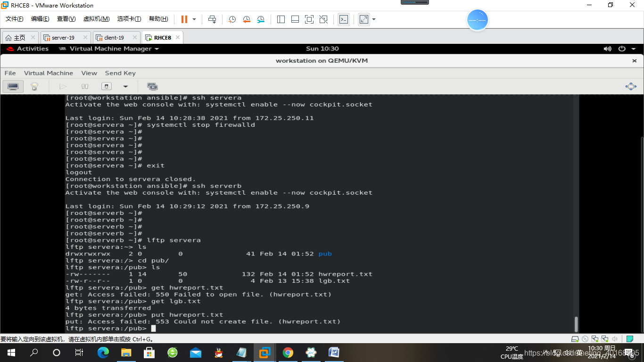644x362 pixels.
Task: Toggle the console view icon in VMware toolbar
Action: tap(344, 19)
